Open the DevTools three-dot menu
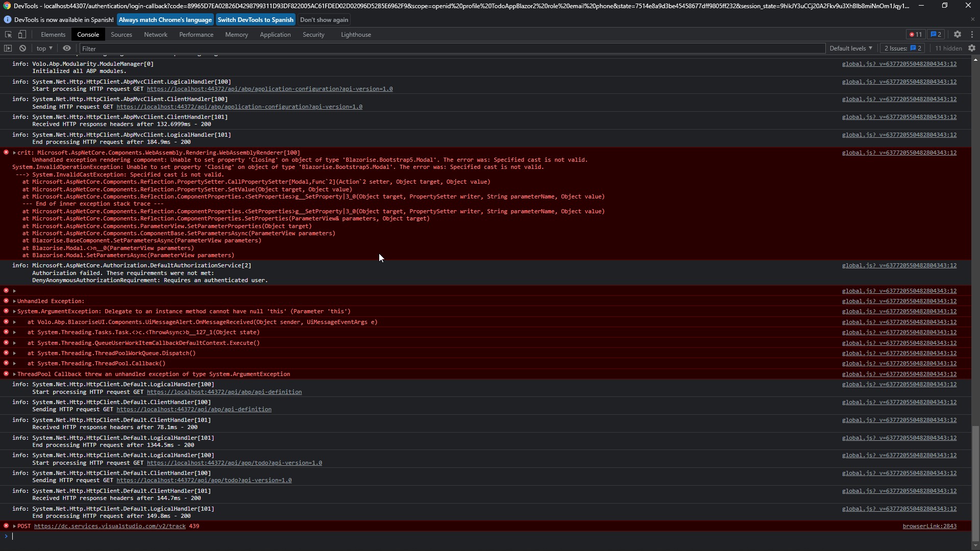980x551 pixels. tap(972, 35)
